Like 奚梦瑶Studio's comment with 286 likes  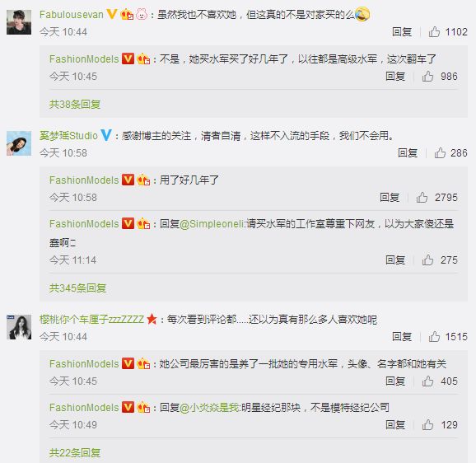pos(440,152)
